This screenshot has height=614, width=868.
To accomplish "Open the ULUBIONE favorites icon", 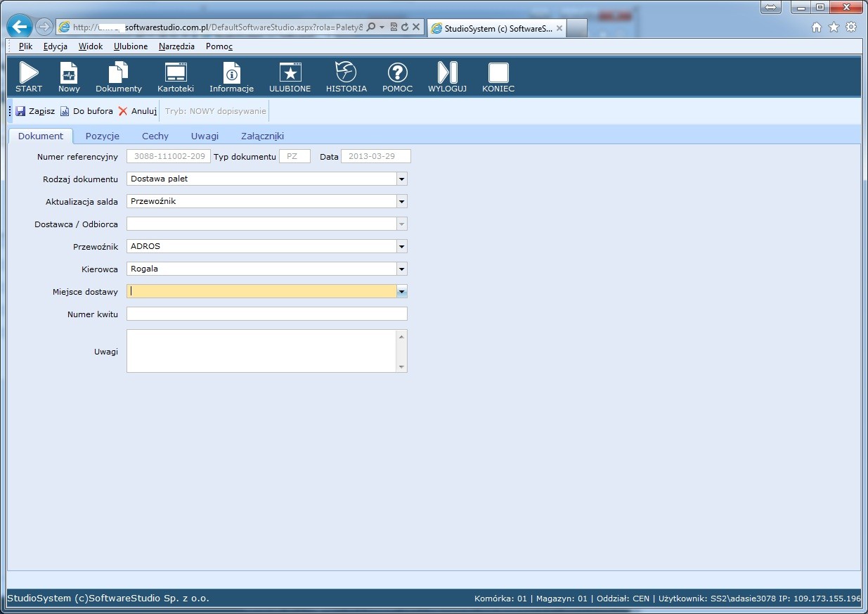I will 290,77.
